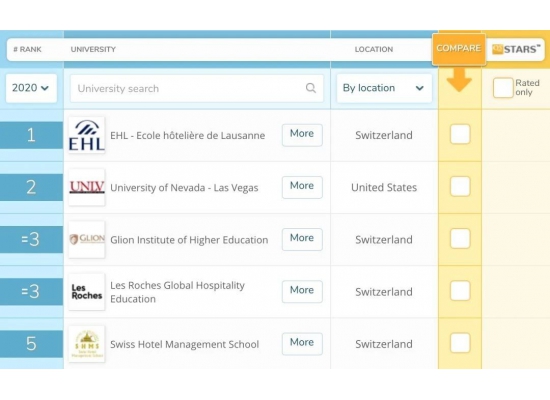Screen dimensions: 550x400
Task: Tick compare checkbox for Swiss Hotel Management School
Action: [x=460, y=343]
